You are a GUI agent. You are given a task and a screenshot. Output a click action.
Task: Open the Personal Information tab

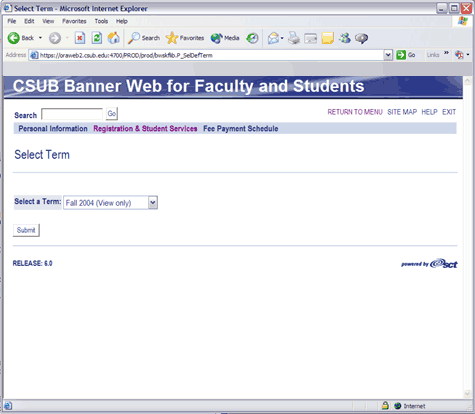click(x=53, y=129)
